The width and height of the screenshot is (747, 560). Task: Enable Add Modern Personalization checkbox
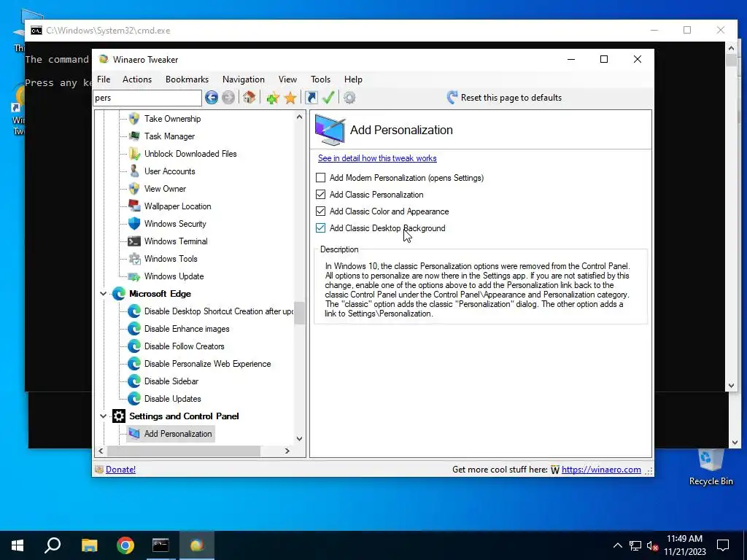point(321,178)
